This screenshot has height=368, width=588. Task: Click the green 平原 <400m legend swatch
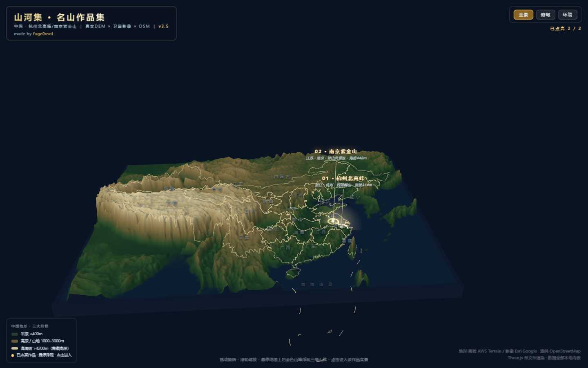[15, 334]
